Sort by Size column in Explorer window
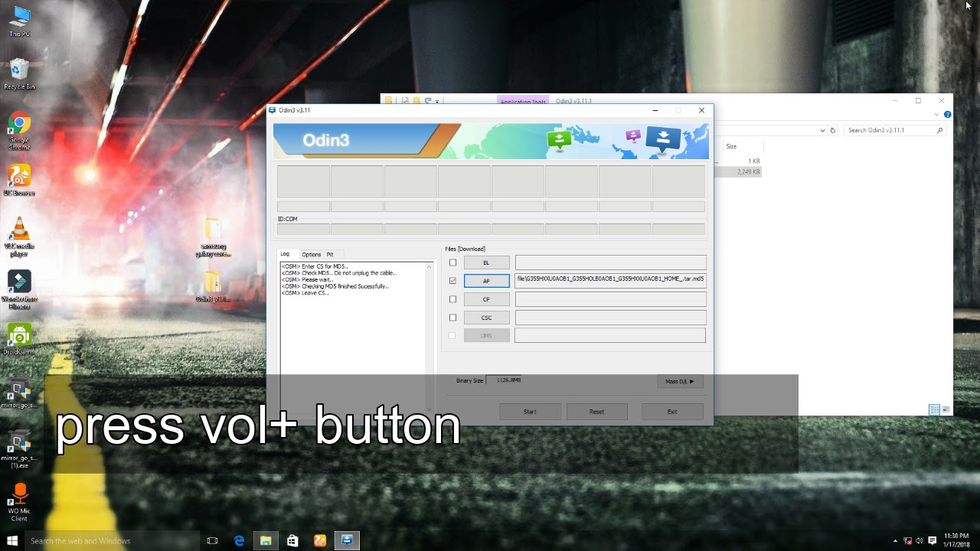The image size is (980, 551). (x=732, y=146)
